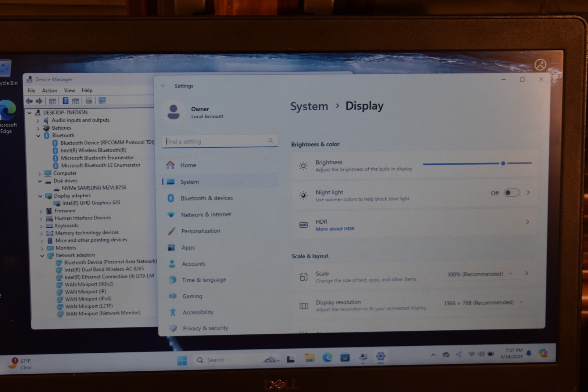
Task: Select Intel(R) UHD Graphics 620 device
Action: pyautogui.click(x=91, y=203)
